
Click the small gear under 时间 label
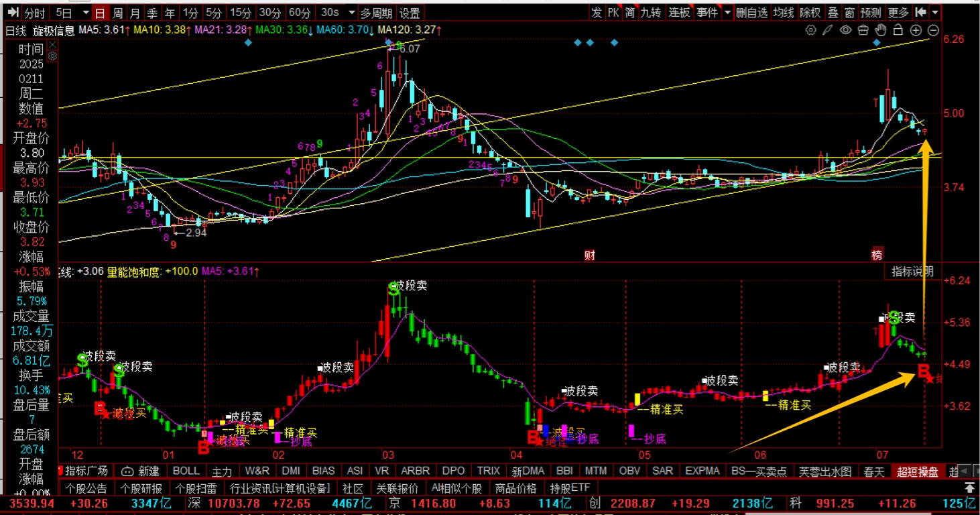tap(52, 56)
